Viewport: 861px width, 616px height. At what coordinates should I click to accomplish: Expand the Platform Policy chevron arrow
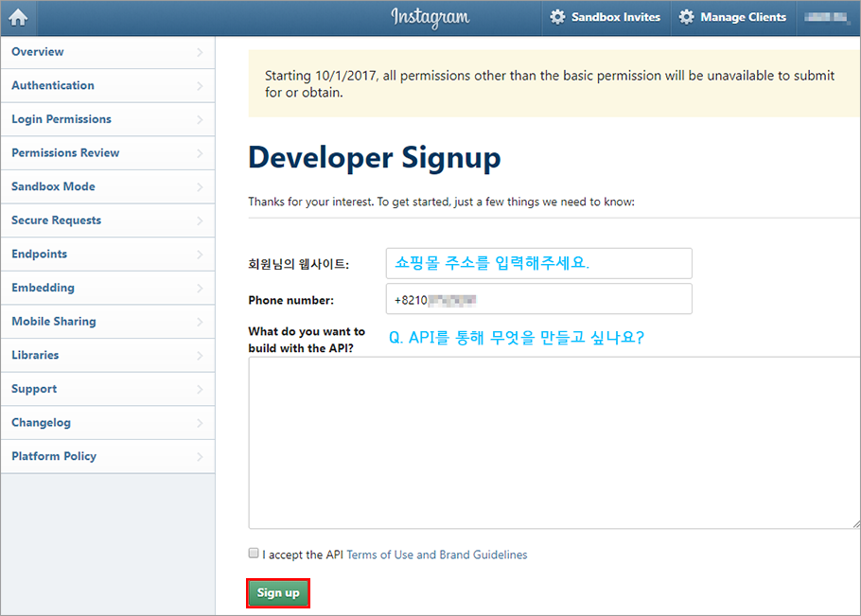(x=200, y=457)
